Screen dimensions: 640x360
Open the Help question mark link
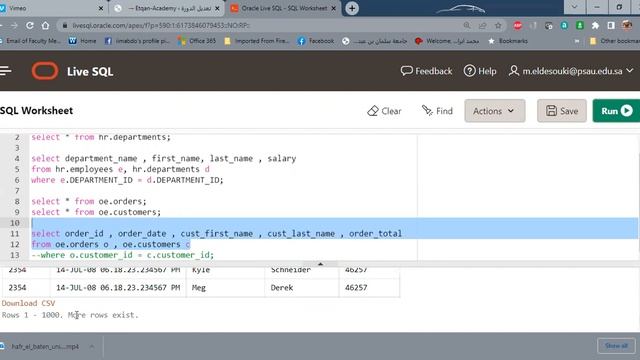480,71
